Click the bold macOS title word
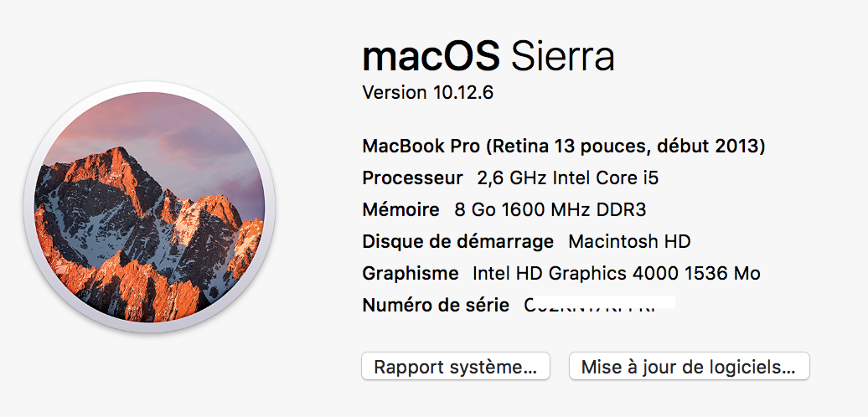Screen dimensions: 868x417 (x=431, y=57)
